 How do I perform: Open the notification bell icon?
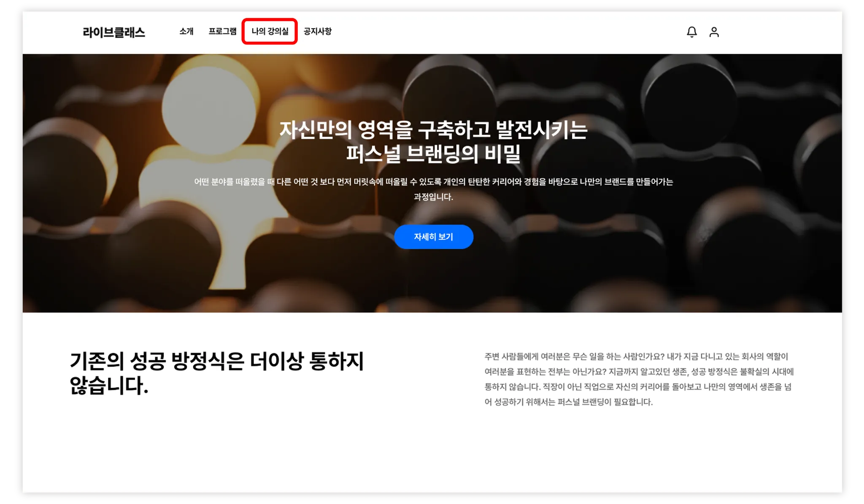coord(691,32)
